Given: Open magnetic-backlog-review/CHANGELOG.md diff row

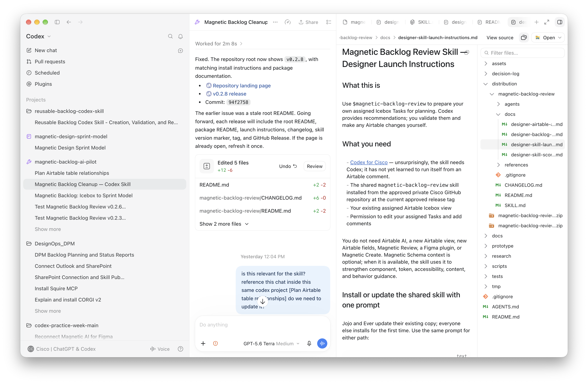Looking at the screenshot, I should pos(263,198).
